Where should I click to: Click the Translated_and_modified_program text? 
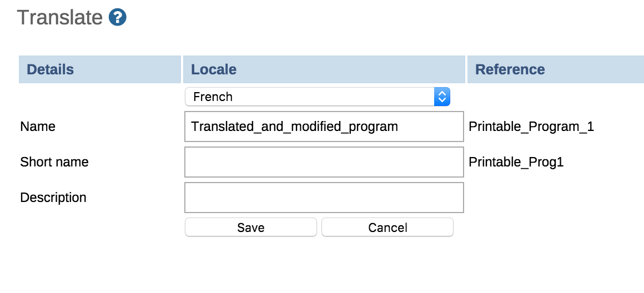pyautogui.click(x=294, y=127)
